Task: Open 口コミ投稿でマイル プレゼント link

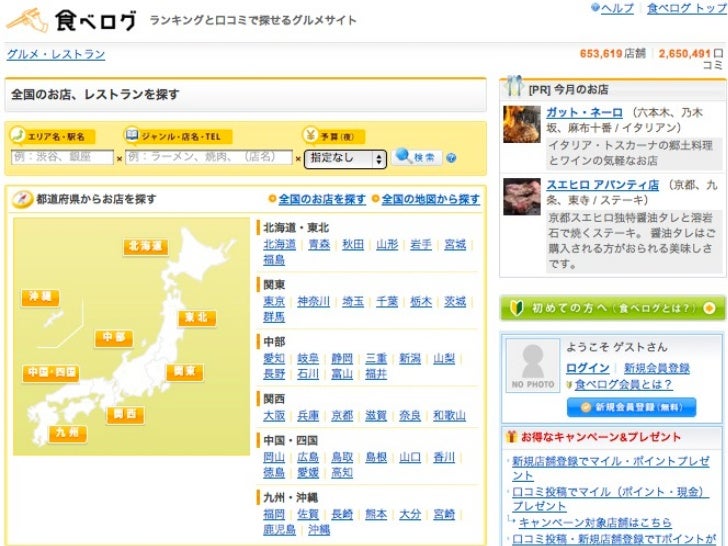Action: tap(611, 499)
